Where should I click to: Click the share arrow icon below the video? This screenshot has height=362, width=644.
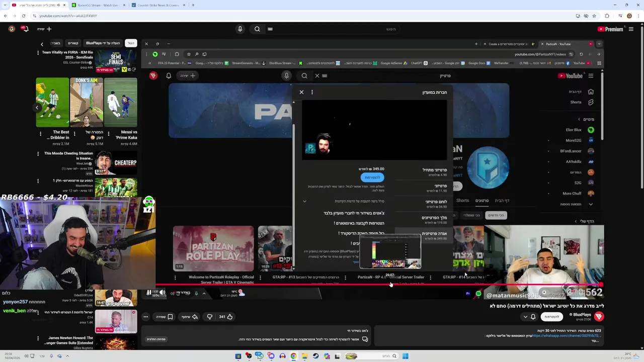pyautogui.click(x=195, y=317)
